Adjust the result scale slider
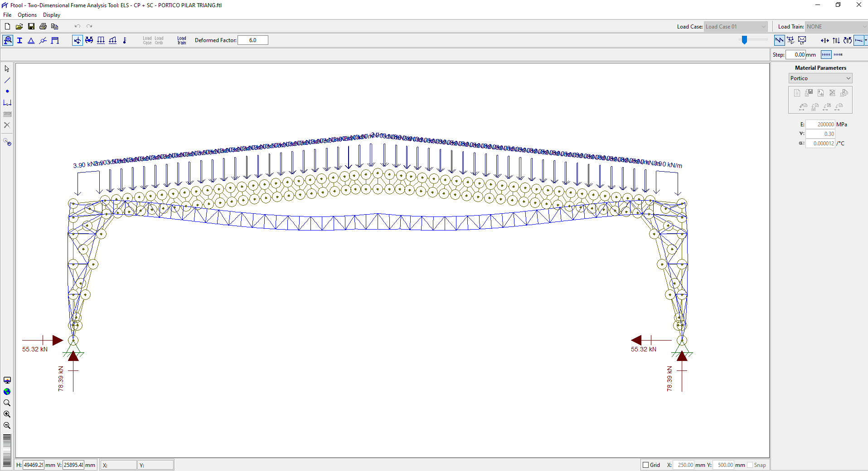 pos(744,40)
